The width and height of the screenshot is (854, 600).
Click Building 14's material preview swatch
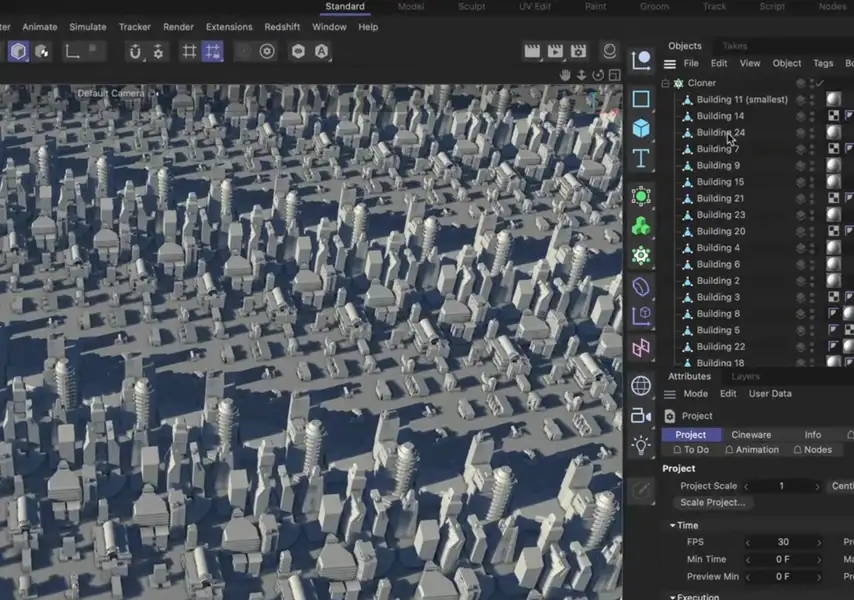[836, 115]
